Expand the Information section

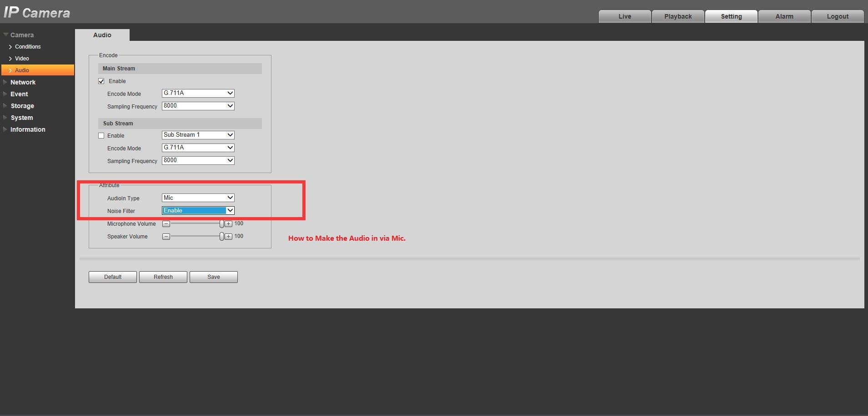click(28, 129)
